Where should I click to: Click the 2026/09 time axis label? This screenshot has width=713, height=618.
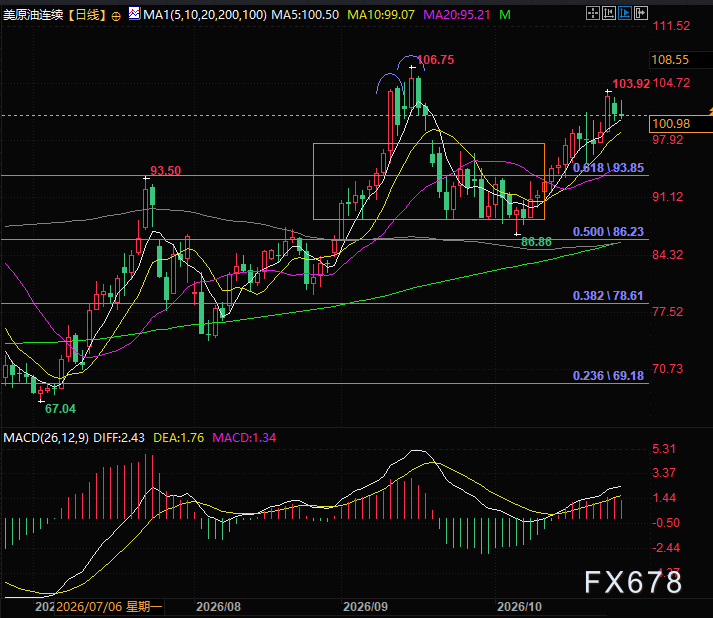pos(366,607)
